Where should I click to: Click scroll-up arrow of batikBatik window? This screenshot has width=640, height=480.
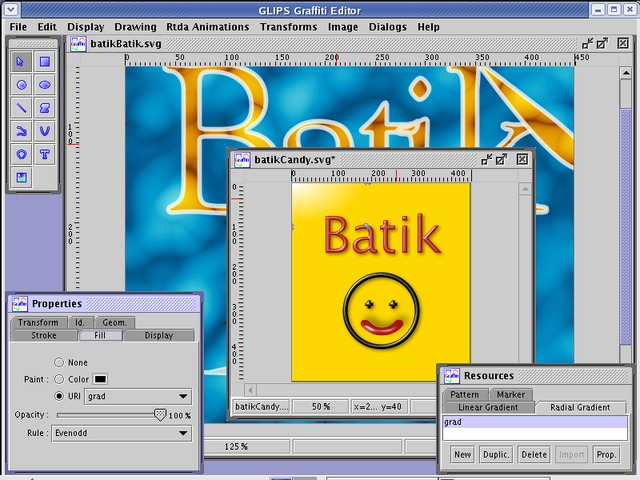(x=626, y=73)
